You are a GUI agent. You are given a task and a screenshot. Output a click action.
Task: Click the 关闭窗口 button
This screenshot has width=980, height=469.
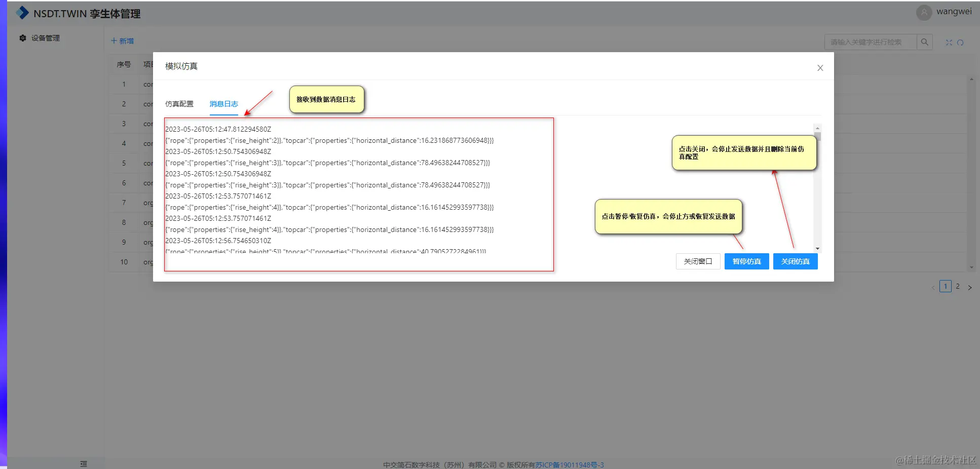tap(698, 261)
